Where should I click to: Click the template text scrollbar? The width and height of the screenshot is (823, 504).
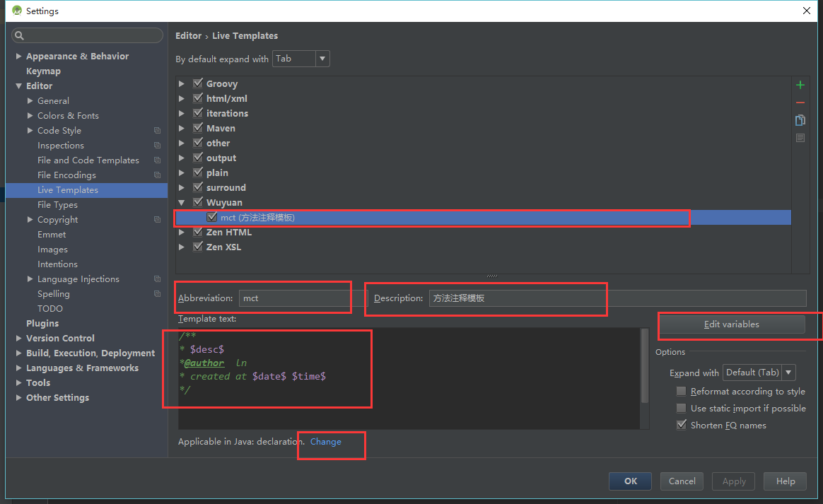point(645,366)
